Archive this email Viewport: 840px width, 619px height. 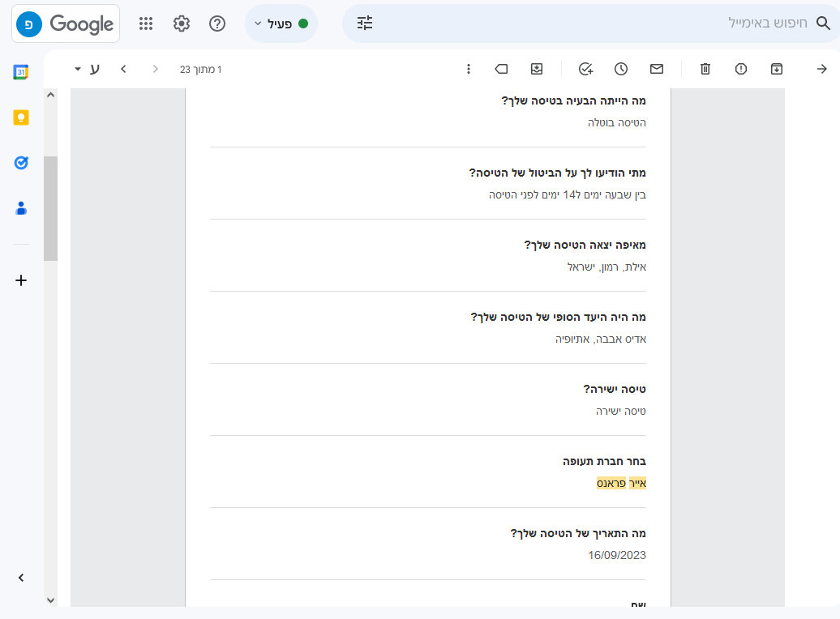pyautogui.click(x=776, y=69)
